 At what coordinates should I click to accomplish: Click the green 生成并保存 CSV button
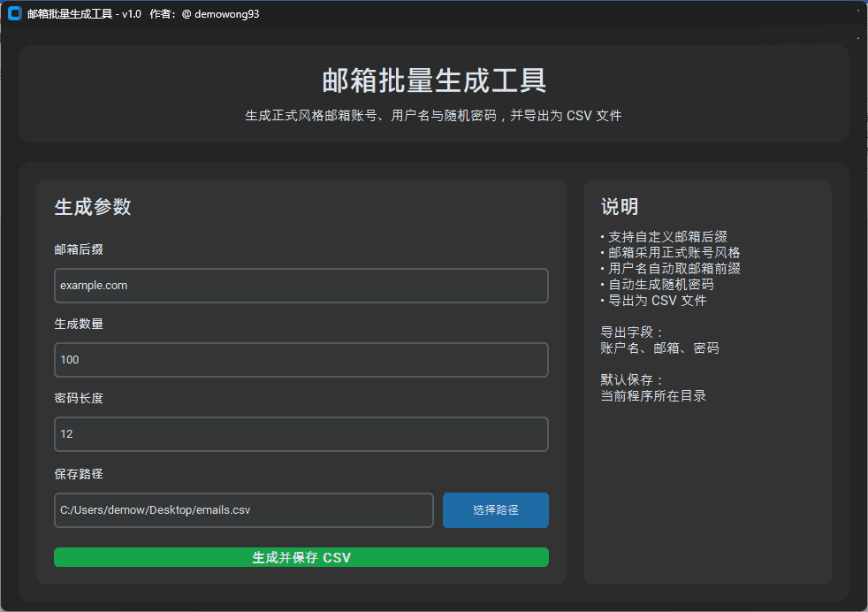click(301, 557)
